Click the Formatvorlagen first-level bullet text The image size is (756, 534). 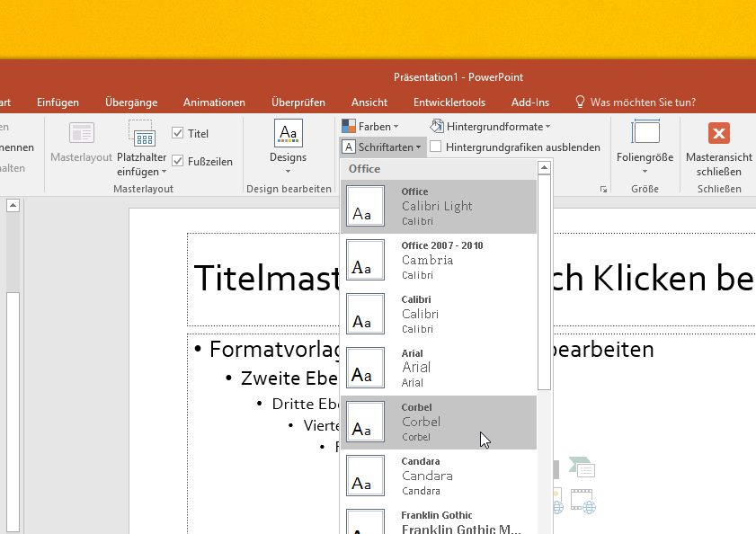coord(275,349)
